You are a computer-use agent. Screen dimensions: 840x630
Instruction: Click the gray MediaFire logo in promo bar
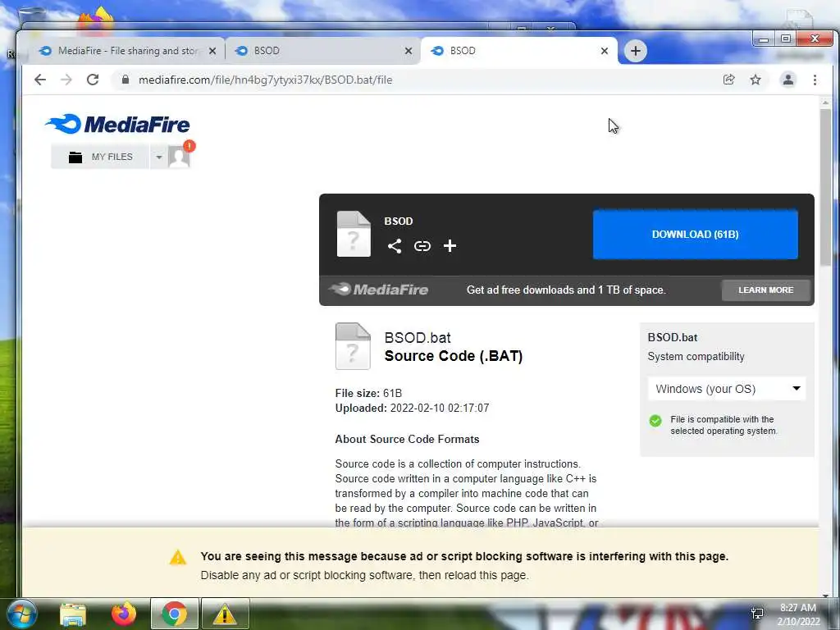tap(378, 290)
